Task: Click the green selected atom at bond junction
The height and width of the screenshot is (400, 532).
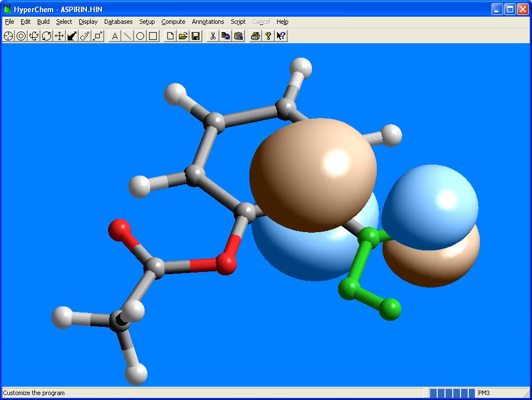Action: [369, 237]
